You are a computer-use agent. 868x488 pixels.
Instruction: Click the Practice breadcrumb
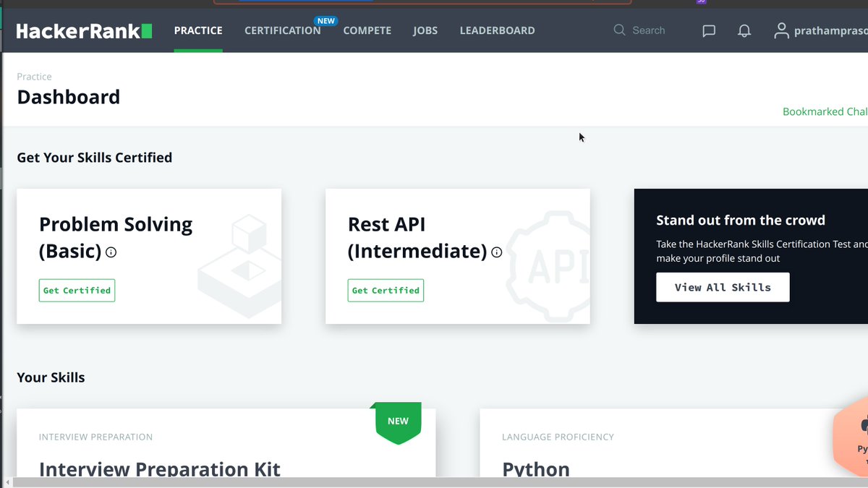click(x=34, y=77)
